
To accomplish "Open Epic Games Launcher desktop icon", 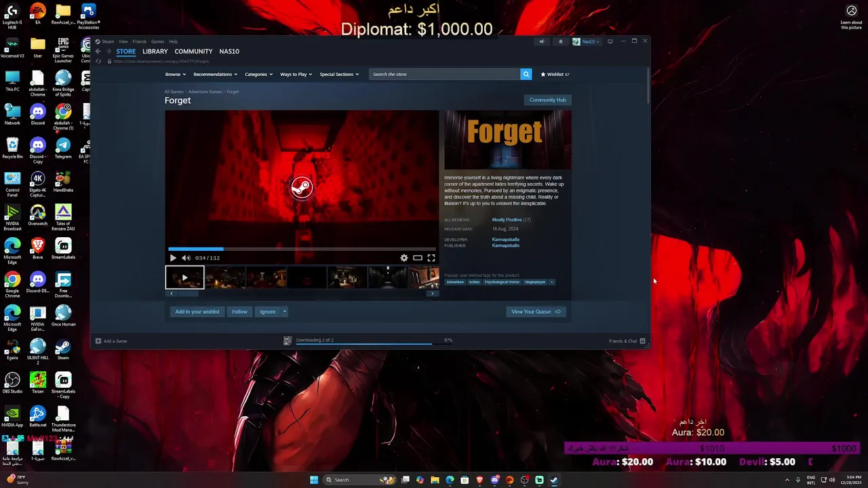I will (x=63, y=50).
